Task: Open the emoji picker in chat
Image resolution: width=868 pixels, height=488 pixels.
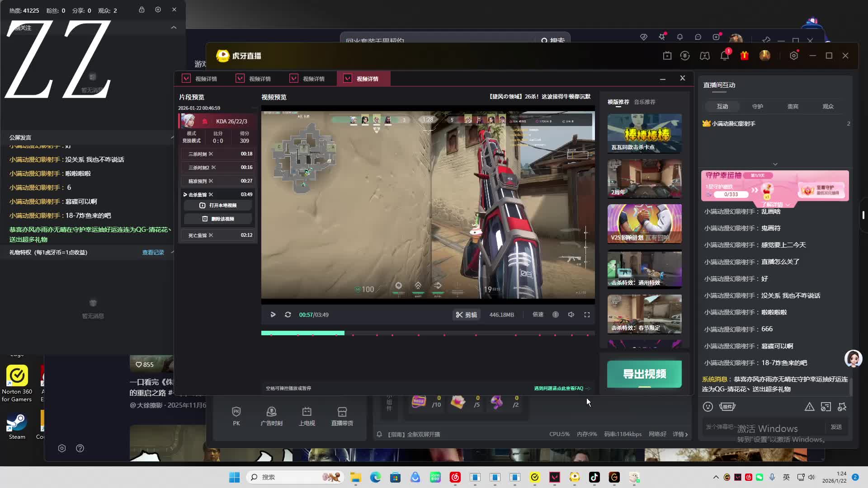Action: coord(708,407)
